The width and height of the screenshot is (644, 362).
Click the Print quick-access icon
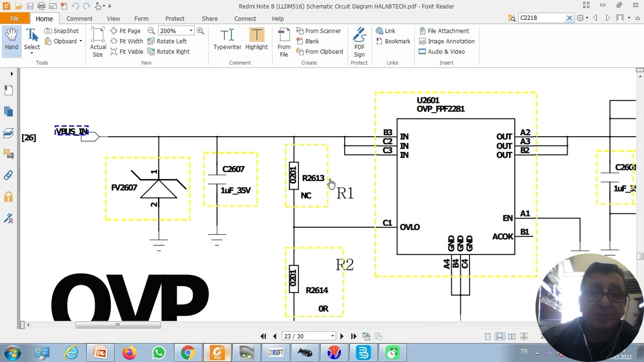[x=41, y=6]
